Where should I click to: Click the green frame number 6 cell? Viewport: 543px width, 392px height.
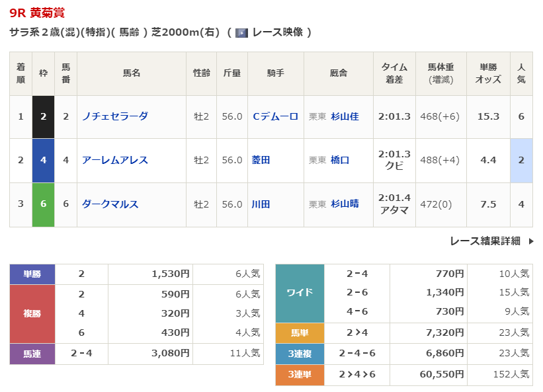tap(43, 204)
